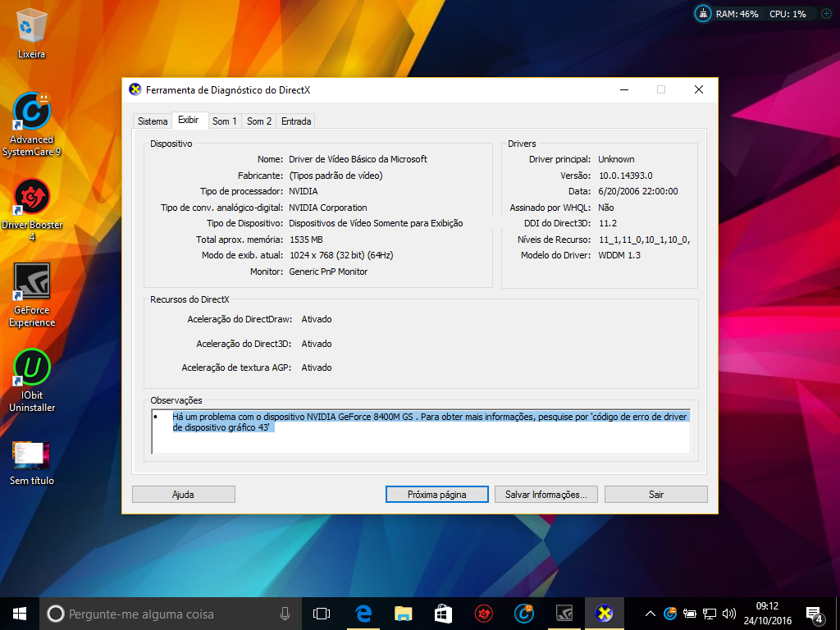Screen dimensions: 840x630
Task: Click the 'Unknown' driver principal value
Action: click(616, 159)
